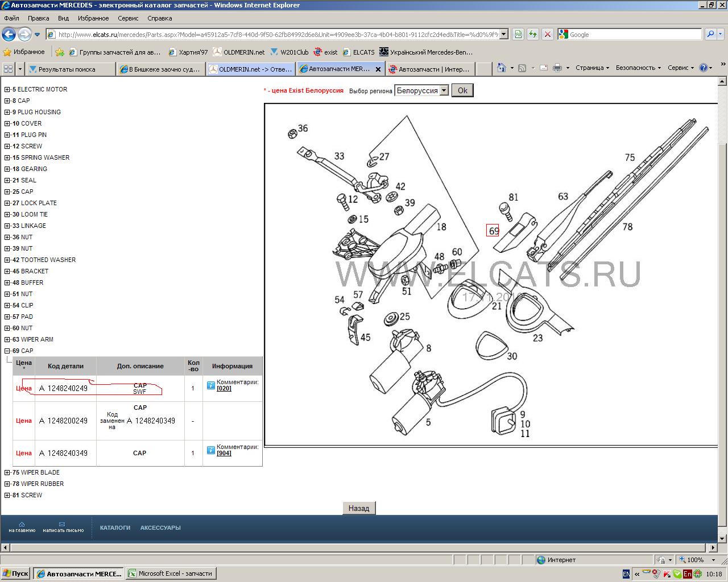Click the 'Назад' button
Viewport: 728px width, 582px height.
pos(359,508)
